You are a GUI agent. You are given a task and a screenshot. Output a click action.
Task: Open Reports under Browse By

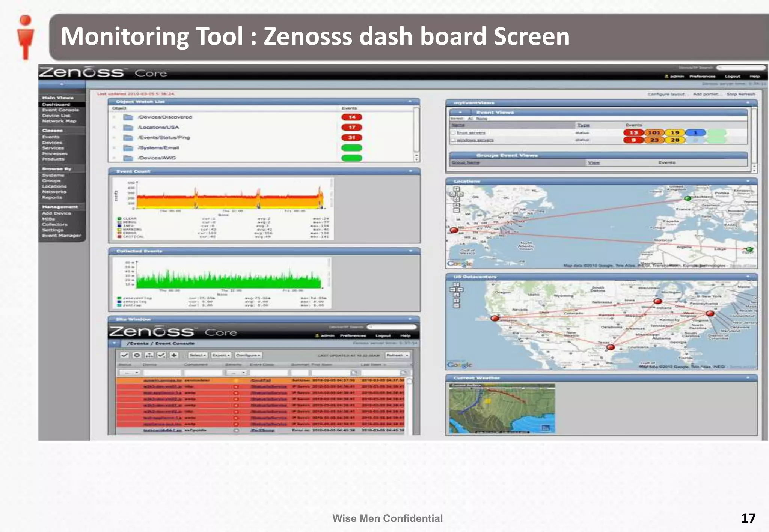(x=52, y=197)
